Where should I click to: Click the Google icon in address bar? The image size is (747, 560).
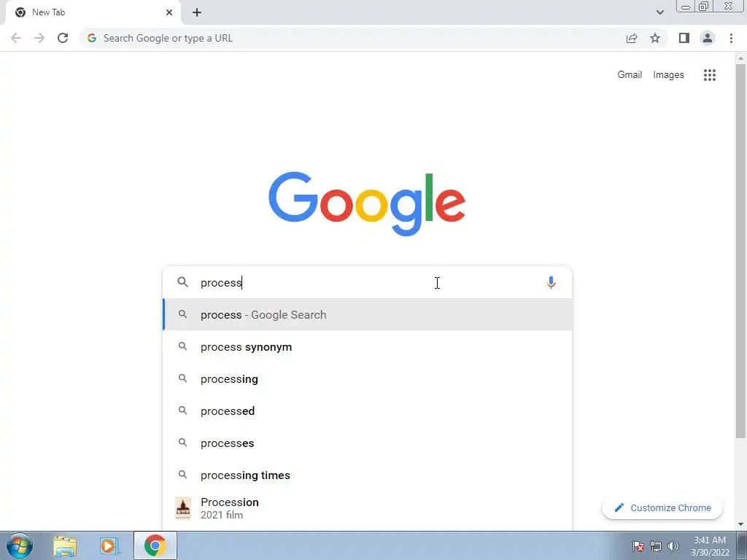[92, 38]
